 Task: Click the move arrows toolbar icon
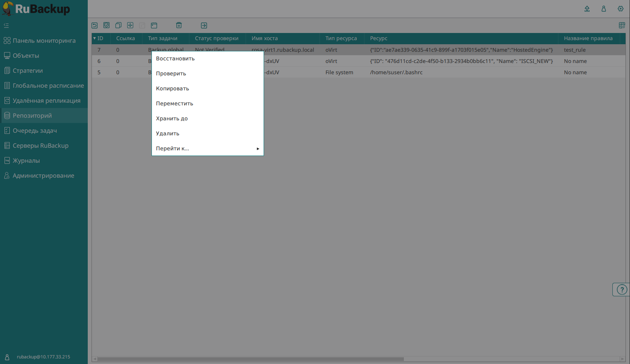tap(130, 25)
